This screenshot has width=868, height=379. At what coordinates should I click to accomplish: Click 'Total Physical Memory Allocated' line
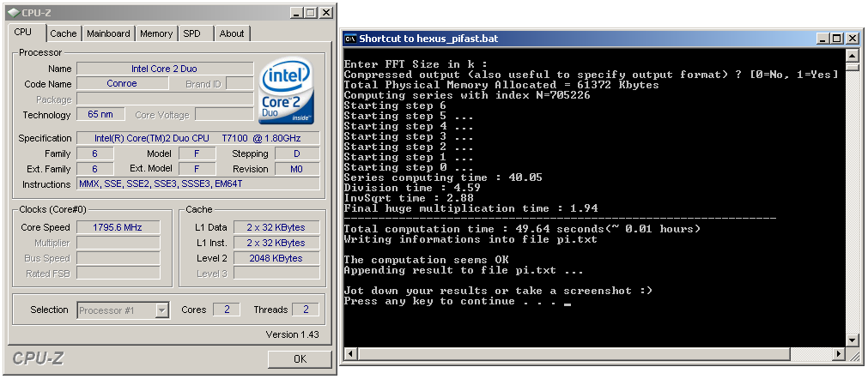(x=501, y=85)
